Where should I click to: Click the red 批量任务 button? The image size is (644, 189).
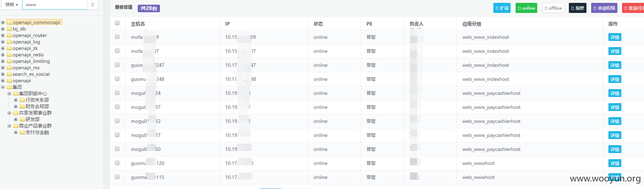(633, 8)
